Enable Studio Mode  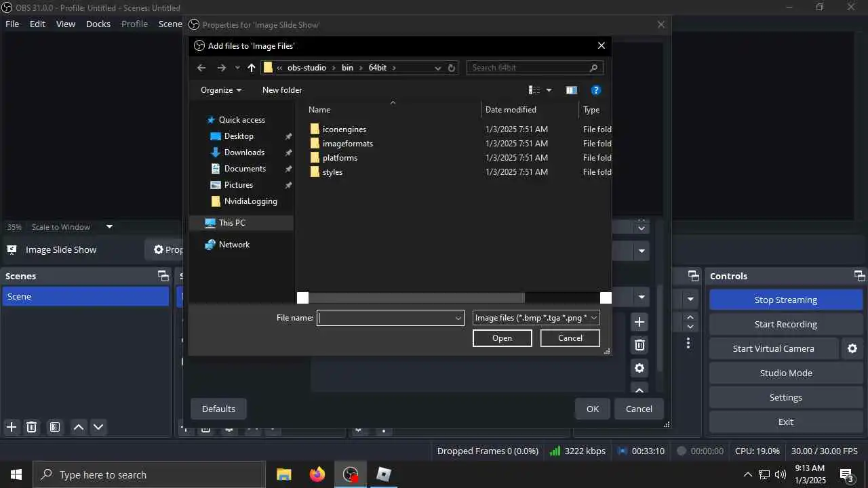click(x=786, y=373)
